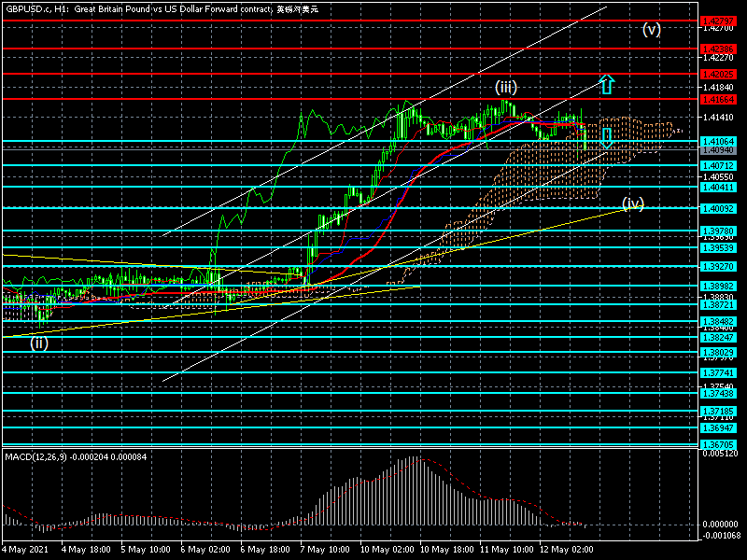Click the 0.000000 MACD scale value
This screenshot has width=747, height=560.
[x=720, y=525]
